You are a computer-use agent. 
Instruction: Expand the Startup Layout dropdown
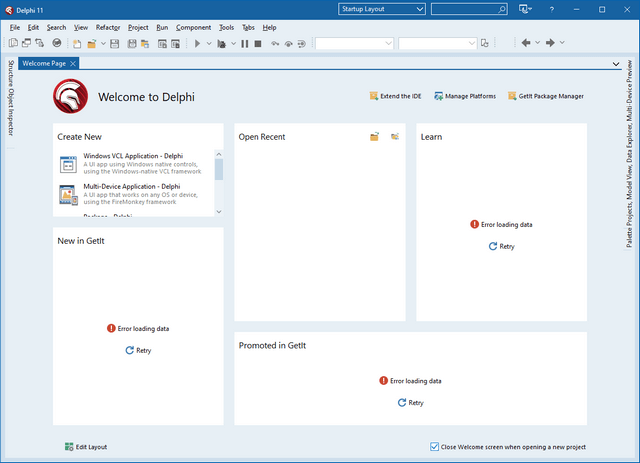click(418, 9)
